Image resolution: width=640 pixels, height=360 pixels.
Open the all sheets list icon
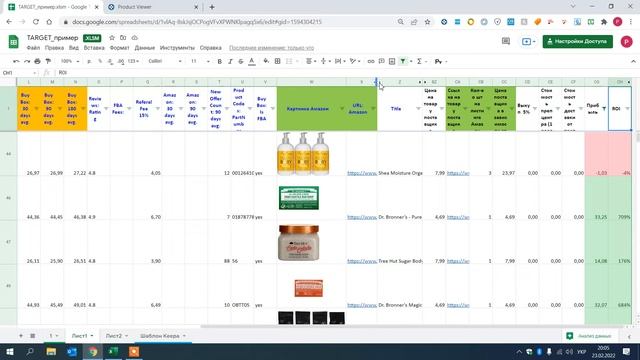pyautogui.click(x=33, y=336)
